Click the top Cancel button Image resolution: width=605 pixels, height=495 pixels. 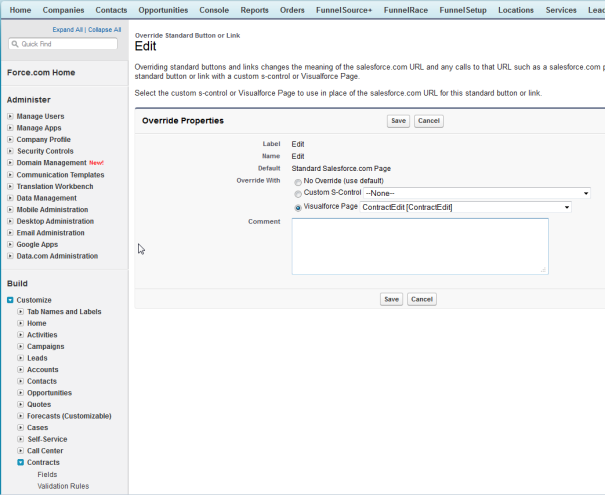click(429, 121)
